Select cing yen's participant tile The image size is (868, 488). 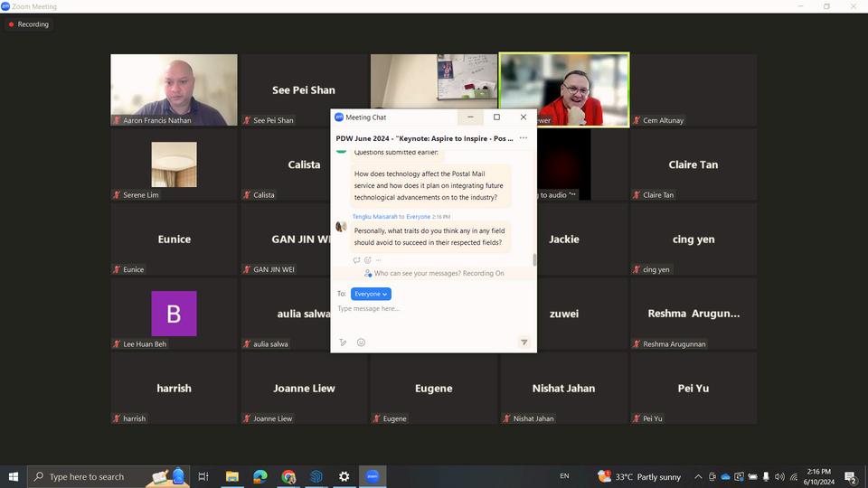(693, 239)
